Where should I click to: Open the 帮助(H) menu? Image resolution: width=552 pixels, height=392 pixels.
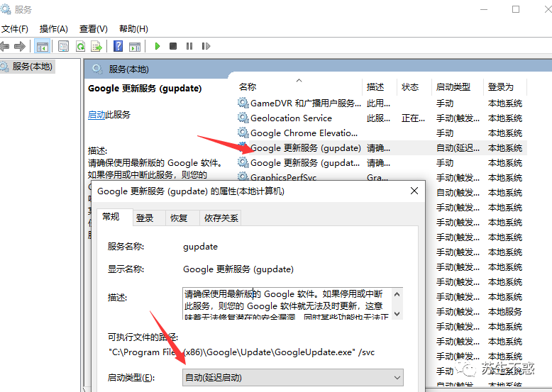[133, 29]
